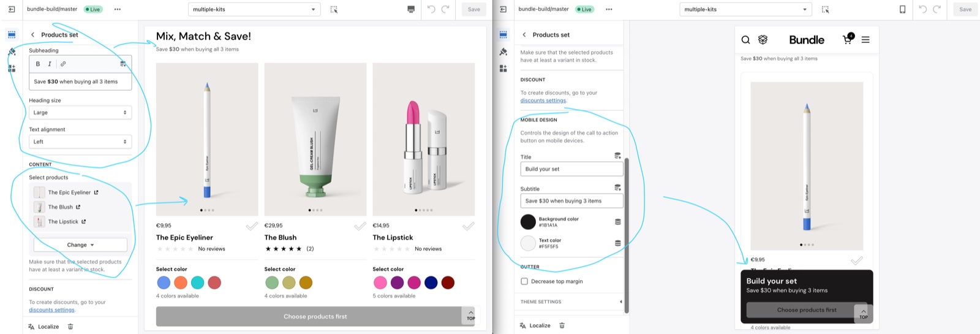The height and width of the screenshot is (334, 980).
Task: Open the Background color #1B1A1A swatch
Action: tap(528, 222)
